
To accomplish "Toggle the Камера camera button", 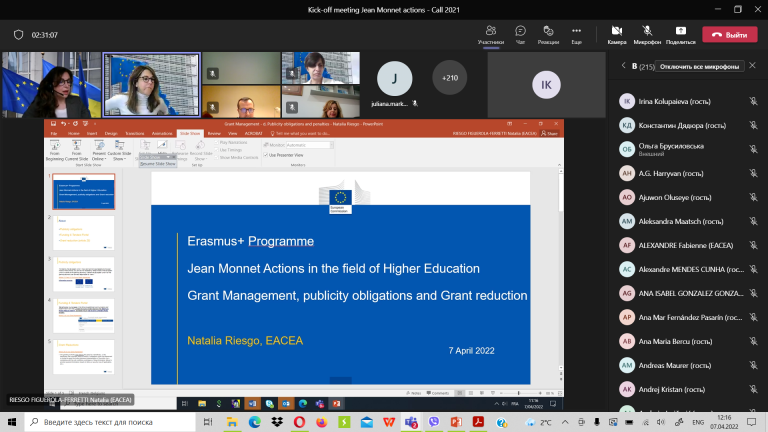I will (x=617, y=35).
